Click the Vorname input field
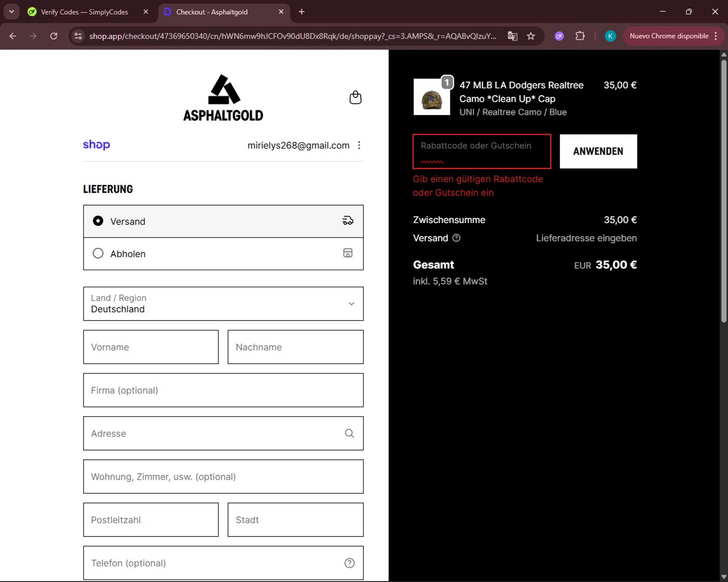The height and width of the screenshot is (582, 728). click(151, 347)
